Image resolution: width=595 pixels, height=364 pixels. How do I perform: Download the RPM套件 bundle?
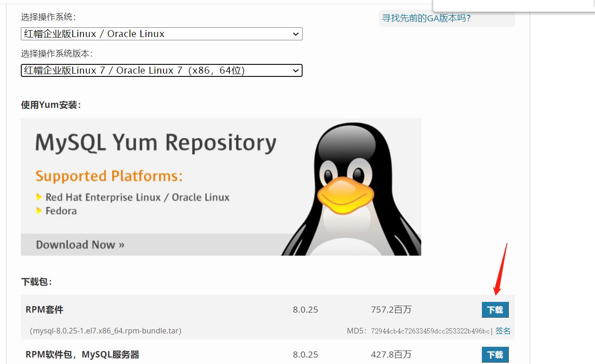(495, 310)
